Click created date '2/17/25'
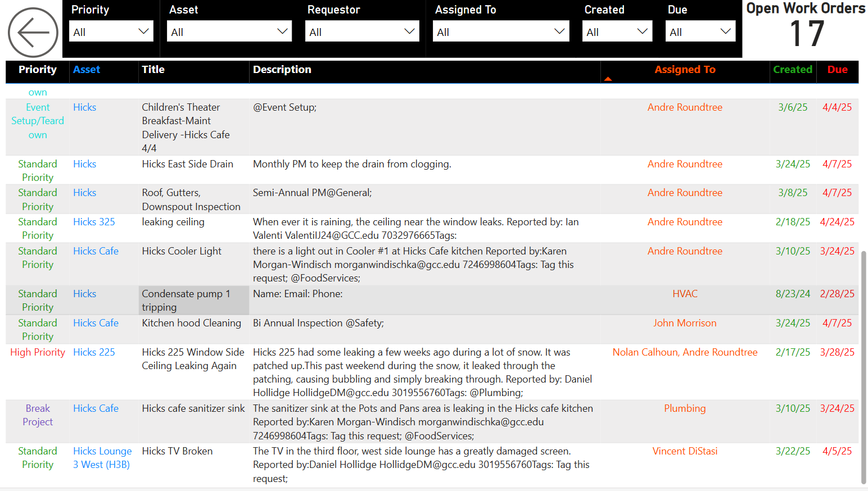The height and width of the screenshot is (491, 868). pyautogui.click(x=793, y=352)
